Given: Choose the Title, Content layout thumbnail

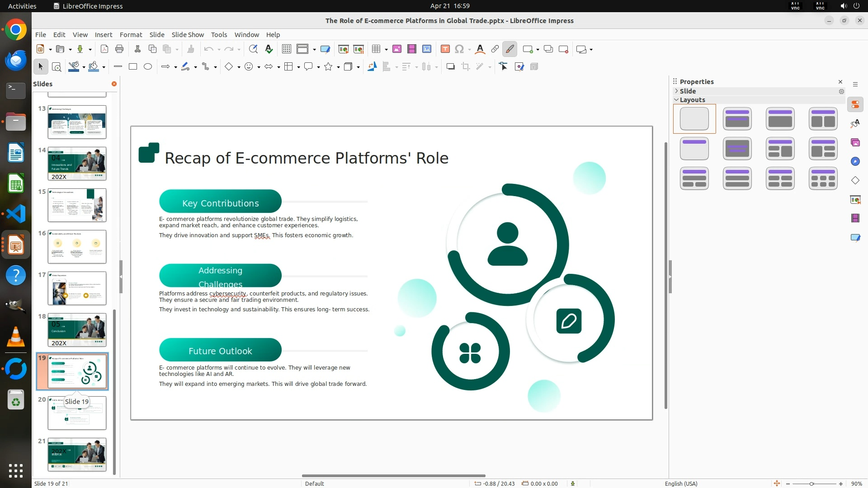Looking at the screenshot, I should pos(780,119).
